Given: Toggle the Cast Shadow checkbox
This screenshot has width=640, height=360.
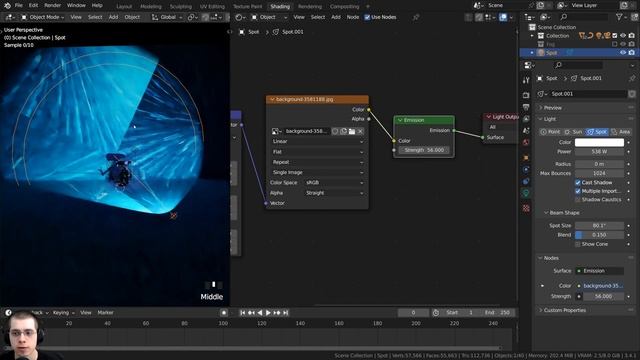Looking at the screenshot, I should [x=578, y=182].
